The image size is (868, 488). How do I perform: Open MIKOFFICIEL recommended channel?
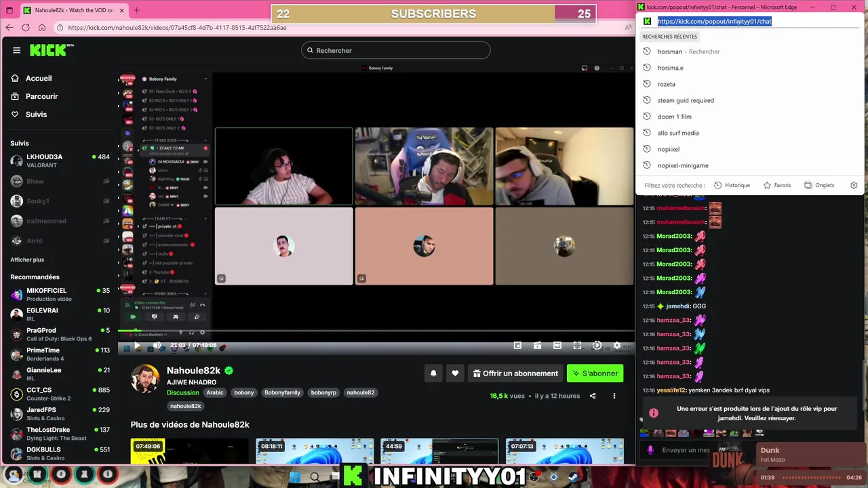click(60, 294)
